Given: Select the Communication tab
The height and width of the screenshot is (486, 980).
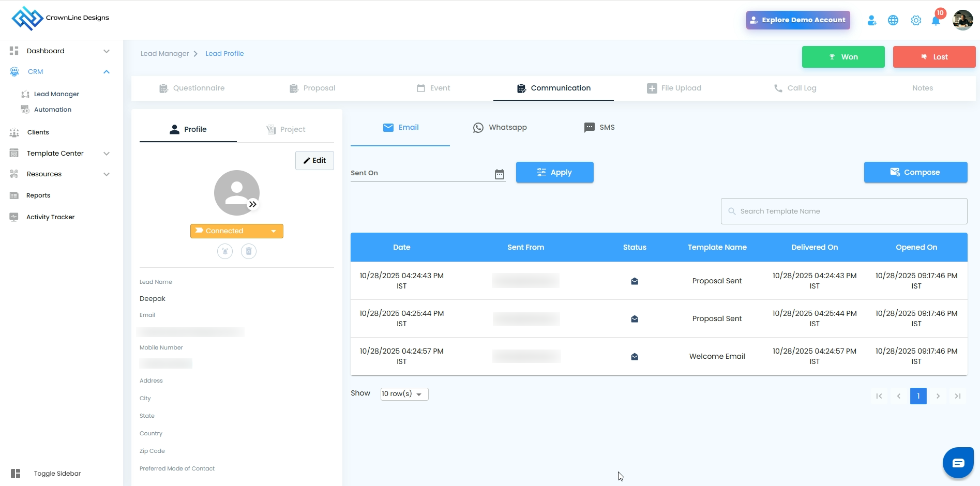Looking at the screenshot, I should 554,88.
